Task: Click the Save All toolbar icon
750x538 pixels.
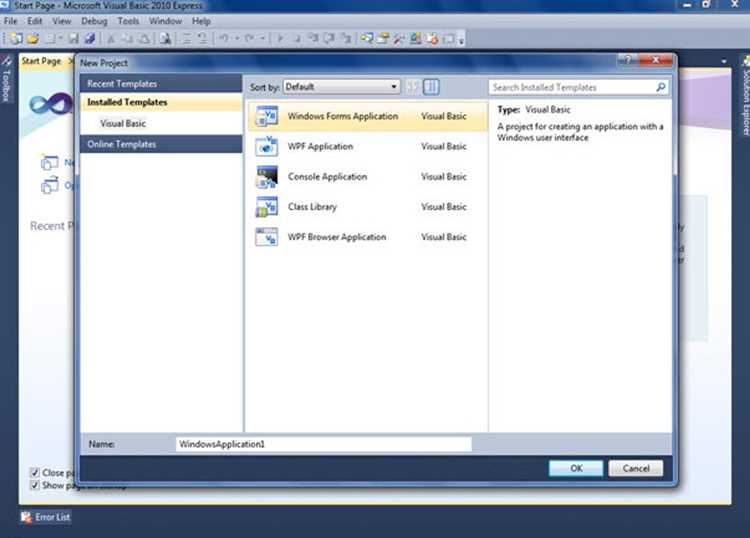Action: click(90, 39)
